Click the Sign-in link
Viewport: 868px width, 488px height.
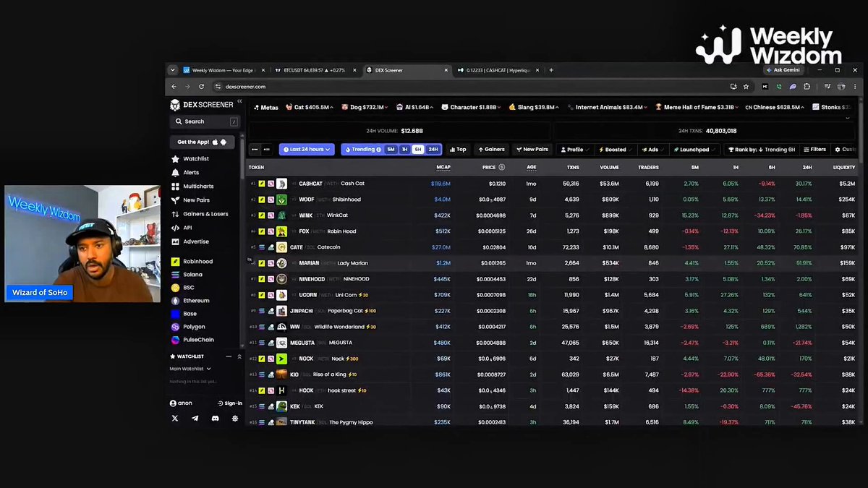click(230, 403)
